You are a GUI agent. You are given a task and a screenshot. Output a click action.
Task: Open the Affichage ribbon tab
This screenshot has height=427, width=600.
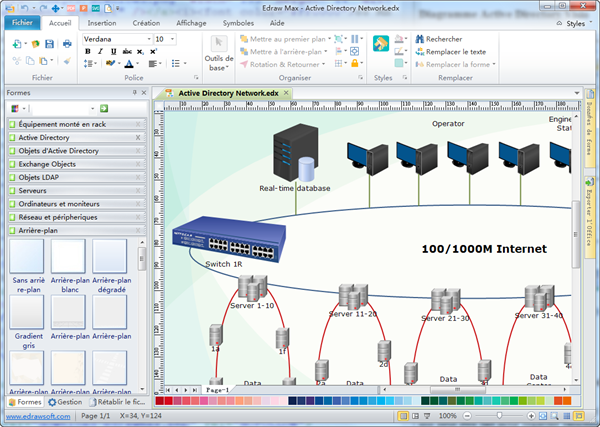coord(191,21)
